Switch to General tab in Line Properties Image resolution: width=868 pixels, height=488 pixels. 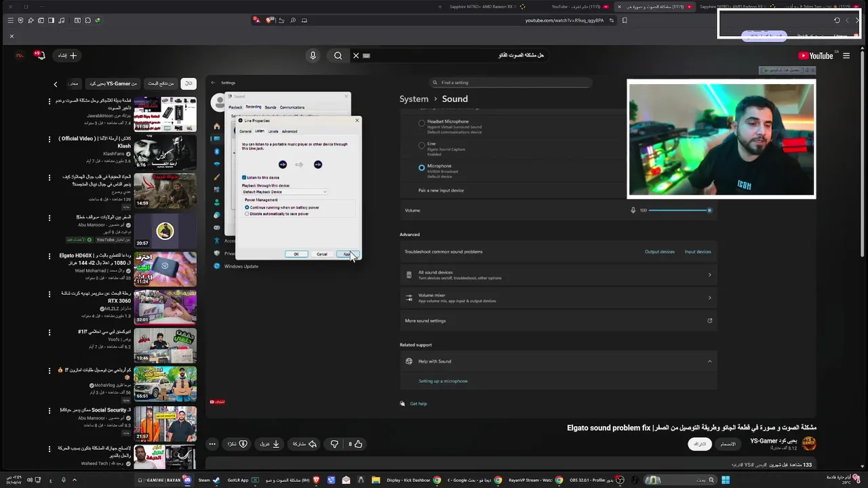point(245,131)
